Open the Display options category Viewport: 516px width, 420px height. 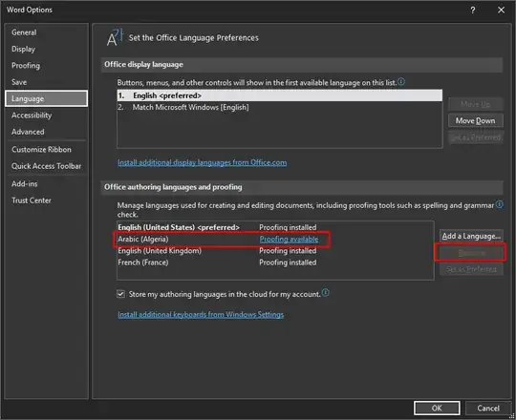(47, 49)
